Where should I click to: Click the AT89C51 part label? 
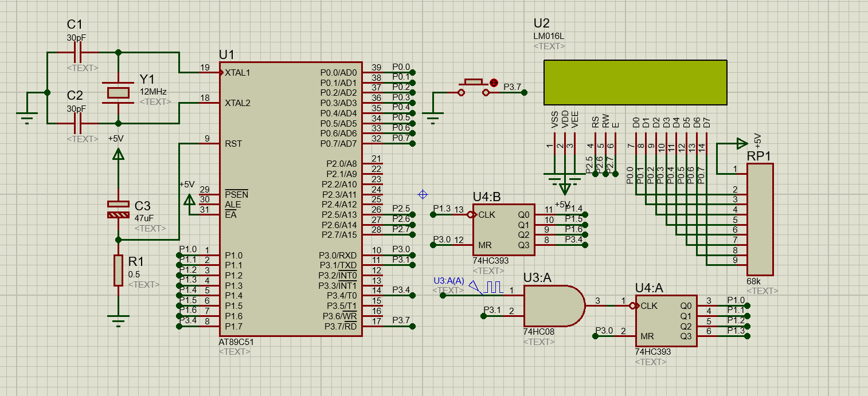click(x=236, y=342)
